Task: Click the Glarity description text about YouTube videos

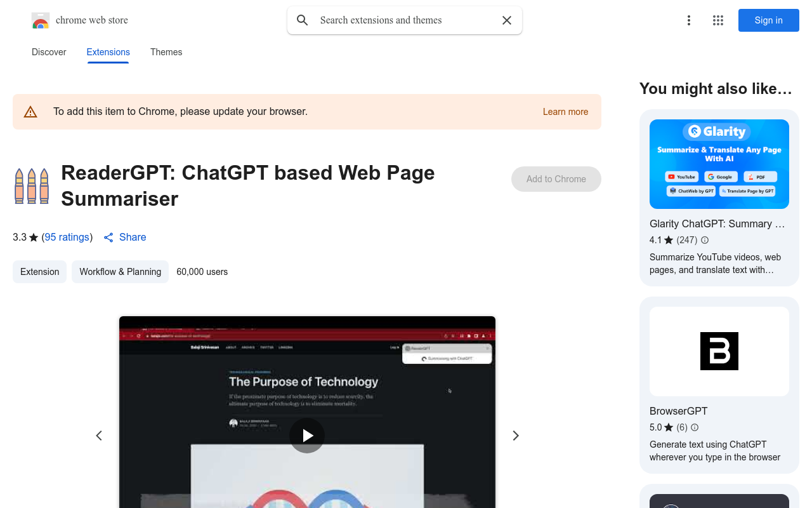Action: click(716, 264)
